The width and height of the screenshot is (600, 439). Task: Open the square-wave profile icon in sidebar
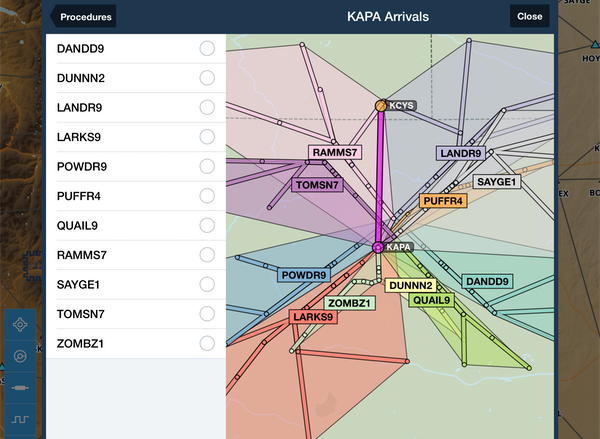20,418
